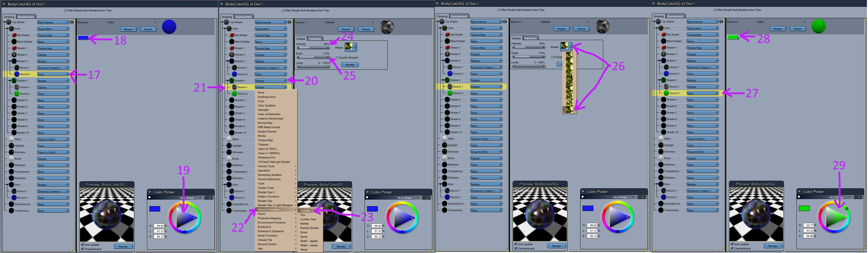Click the white Alpha sphere icon in second window
This screenshot has height=253, width=868.
pos(229,139)
